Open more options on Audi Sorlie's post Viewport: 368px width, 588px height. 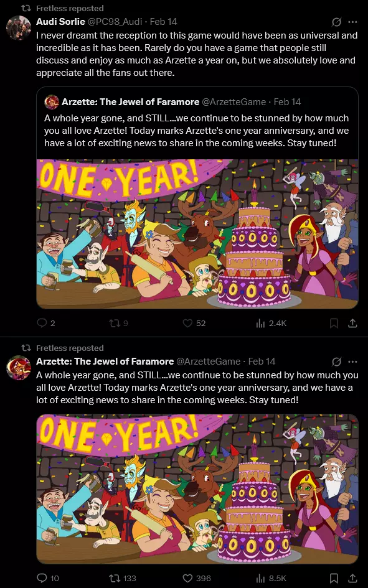(352, 22)
